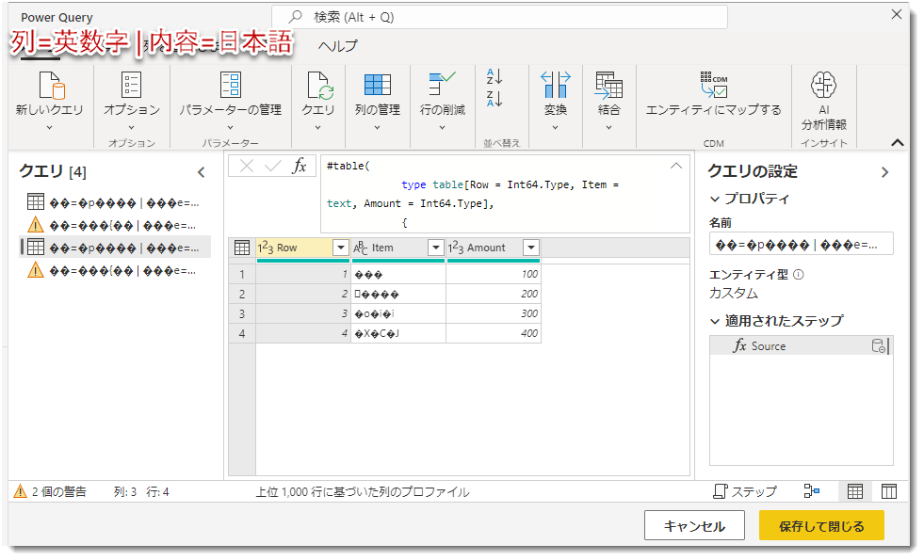Click the Amount cell showing 200
The image size is (924, 560).
coord(494,294)
